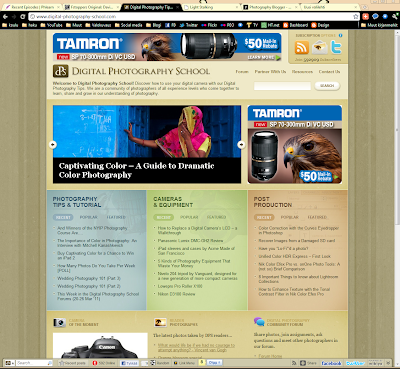Click the RSS icon in the bottom toolbar
400x369 pixels.
pyautogui.click(x=294, y=363)
